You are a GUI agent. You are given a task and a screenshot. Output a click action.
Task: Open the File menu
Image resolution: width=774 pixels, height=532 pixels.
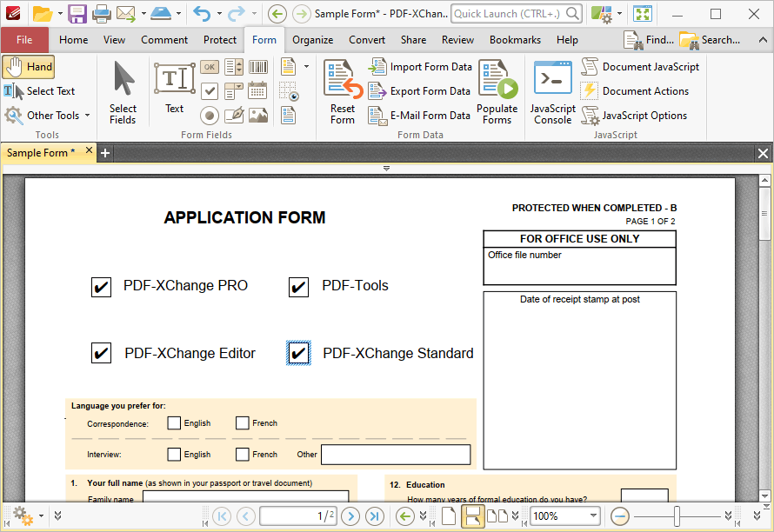[x=24, y=40]
